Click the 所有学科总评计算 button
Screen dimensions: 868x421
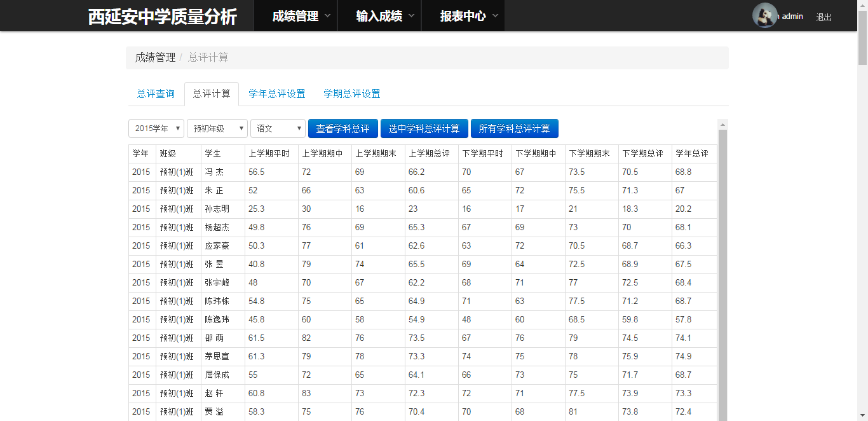click(x=515, y=128)
